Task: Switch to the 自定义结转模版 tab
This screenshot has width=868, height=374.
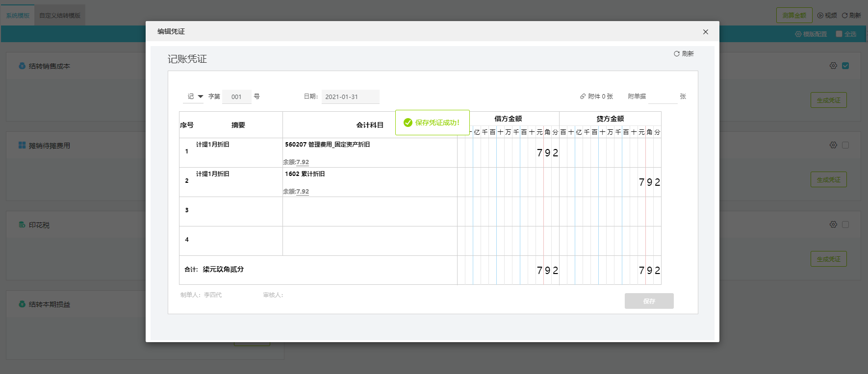Action: (x=60, y=16)
